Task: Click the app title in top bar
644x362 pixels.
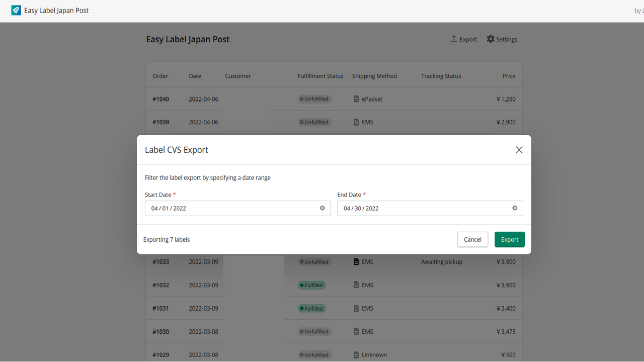Action: pyautogui.click(x=56, y=10)
